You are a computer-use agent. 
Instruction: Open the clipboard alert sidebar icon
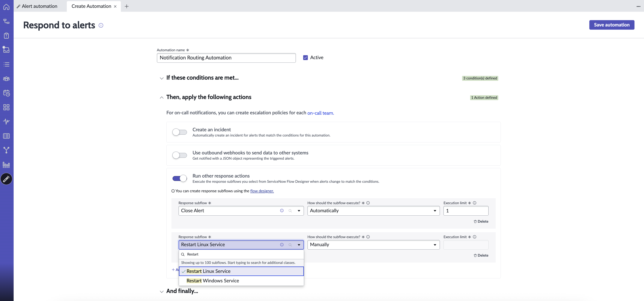tap(7, 35)
